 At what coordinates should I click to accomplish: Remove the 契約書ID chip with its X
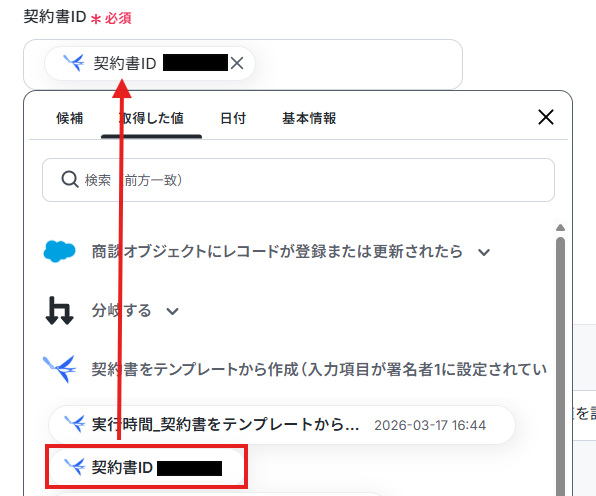pyautogui.click(x=237, y=63)
